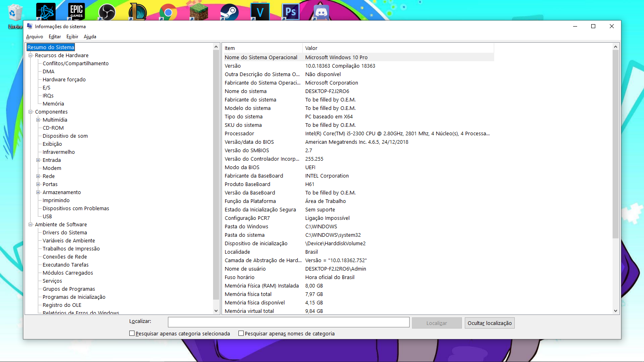Select Dispositivos com Problemas tree item
Image resolution: width=644 pixels, height=362 pixels.
tap(76, 209)
